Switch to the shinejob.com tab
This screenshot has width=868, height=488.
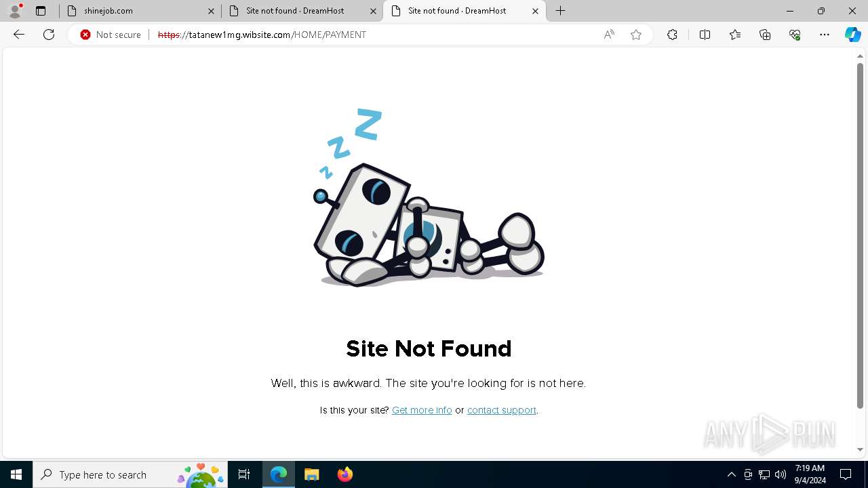pos(140,11)
